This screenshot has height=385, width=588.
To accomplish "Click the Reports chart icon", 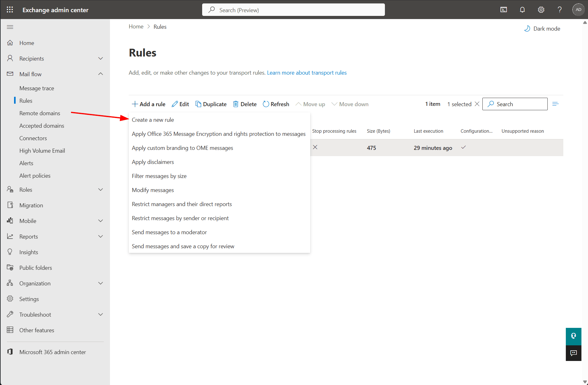I will click(10, 236).
